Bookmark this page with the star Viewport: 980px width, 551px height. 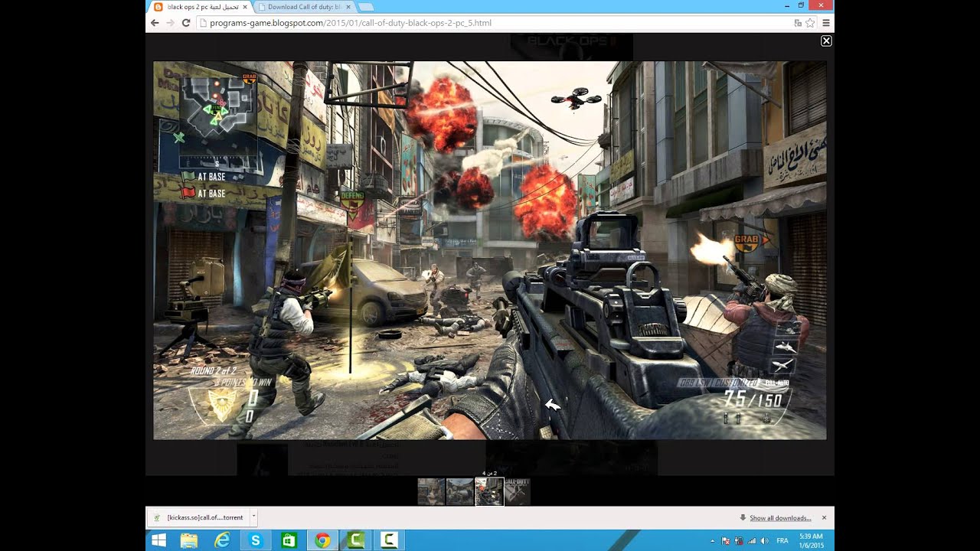click(810, 23)
